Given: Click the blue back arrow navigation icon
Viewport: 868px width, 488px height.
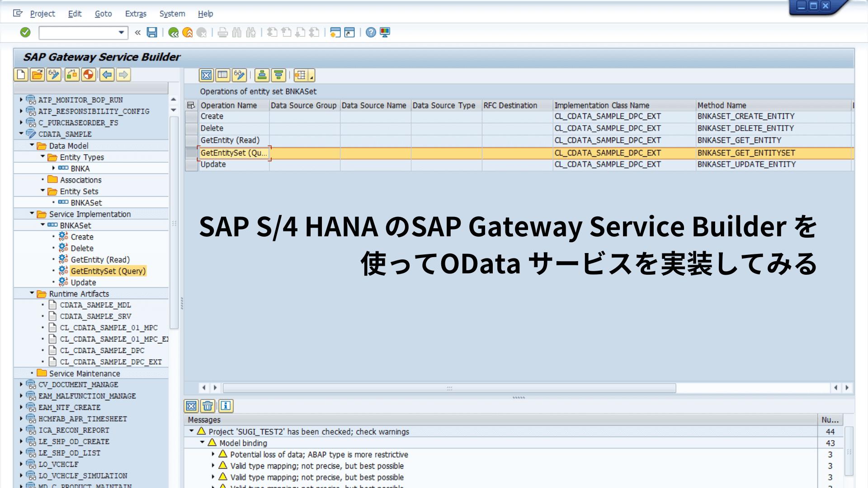Looking at the screenshot, I should click(107, 75).
